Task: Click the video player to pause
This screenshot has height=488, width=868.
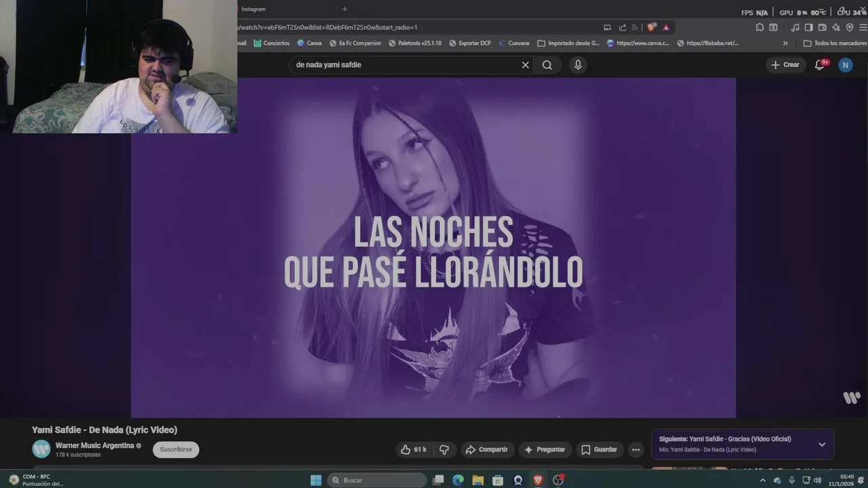Action: coord(433,247)
